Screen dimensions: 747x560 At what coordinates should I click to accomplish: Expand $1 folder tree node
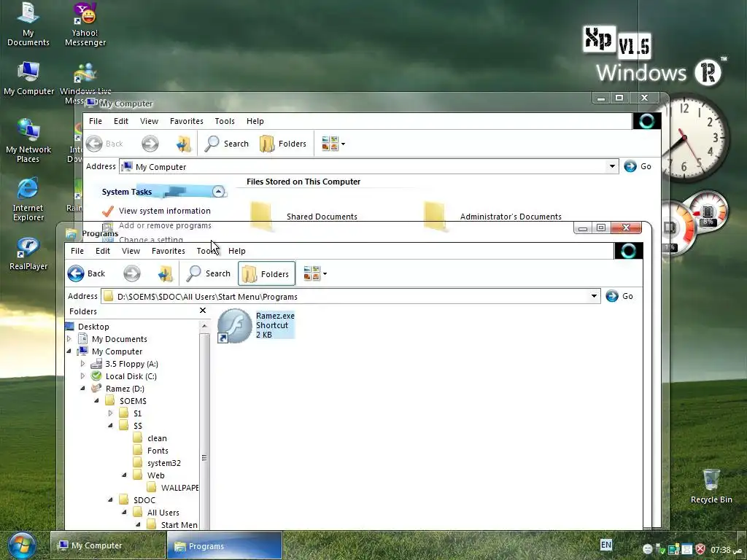pyautogui.click(x=111, y=413)
